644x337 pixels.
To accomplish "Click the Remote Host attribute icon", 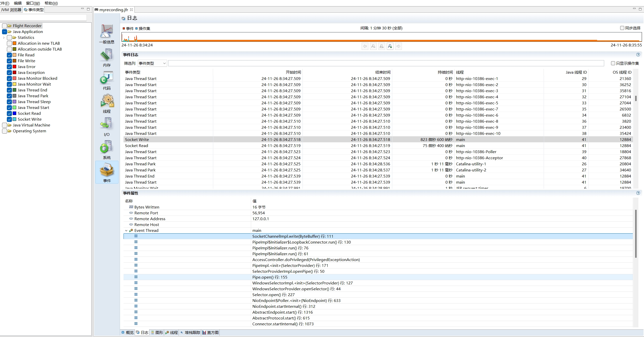I will click(x=131, y=224).
